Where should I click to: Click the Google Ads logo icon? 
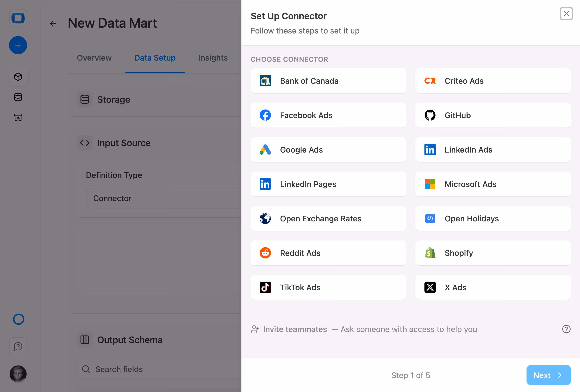click(x=265, y=150)
